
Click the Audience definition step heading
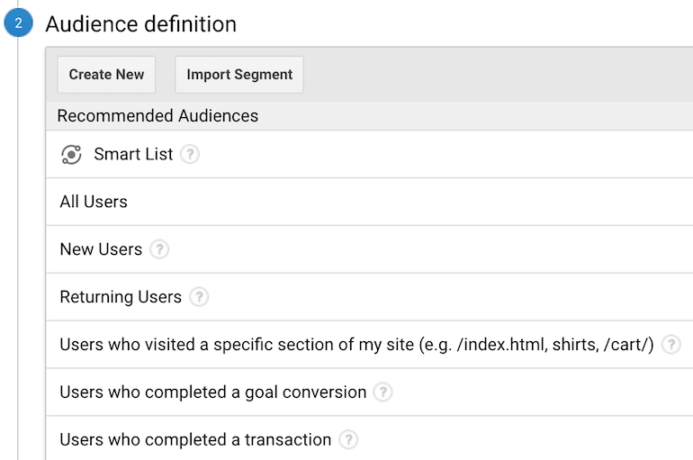click(x=141, y=23)
